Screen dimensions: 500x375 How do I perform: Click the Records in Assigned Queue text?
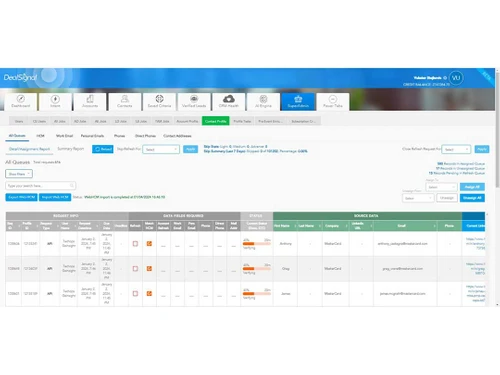tap(461, 164)
